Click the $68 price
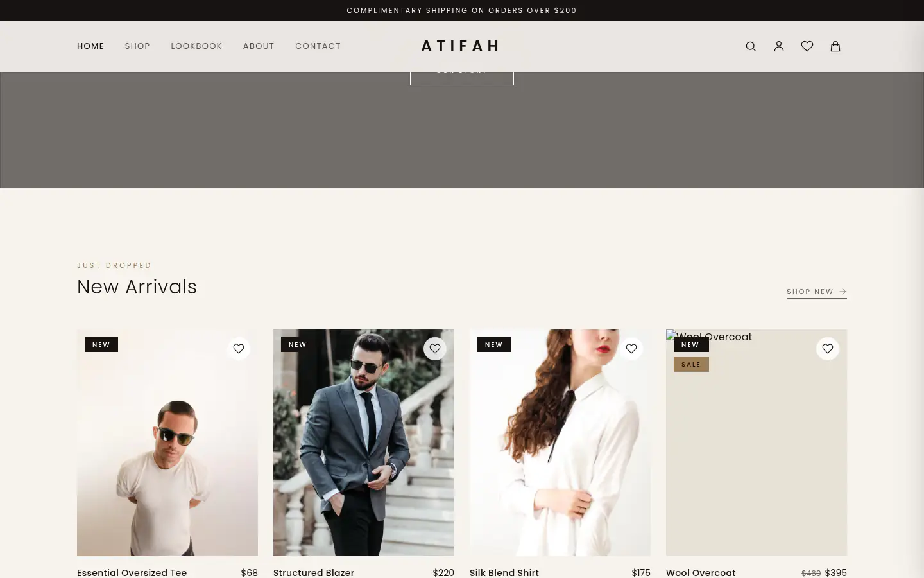Viewport: 924px width, 578px height. 249,572
